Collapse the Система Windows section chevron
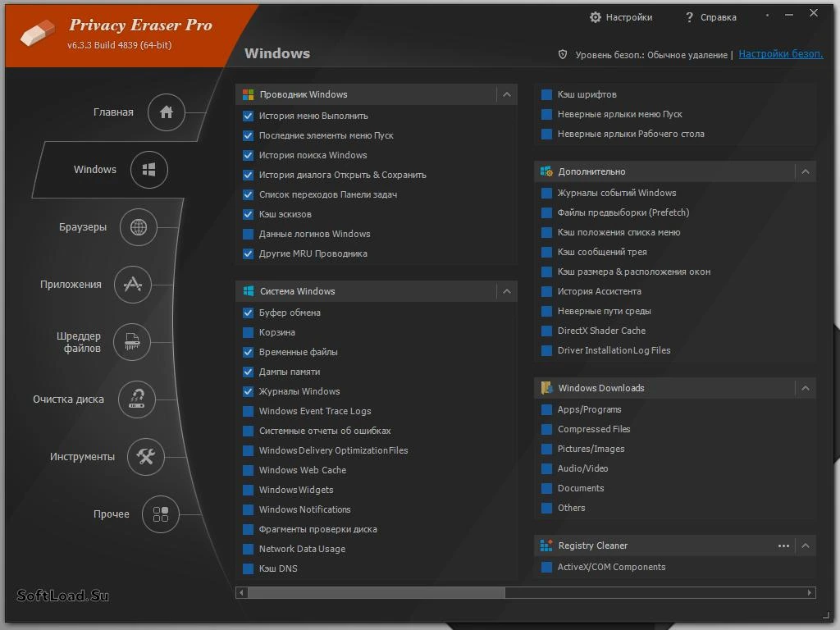 pos(507,291)
